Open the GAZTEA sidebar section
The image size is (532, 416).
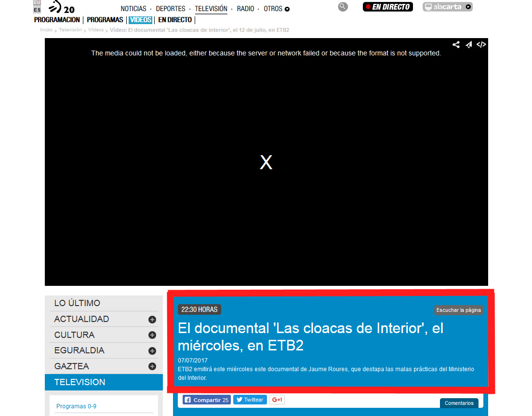click(x=72, y=366)
